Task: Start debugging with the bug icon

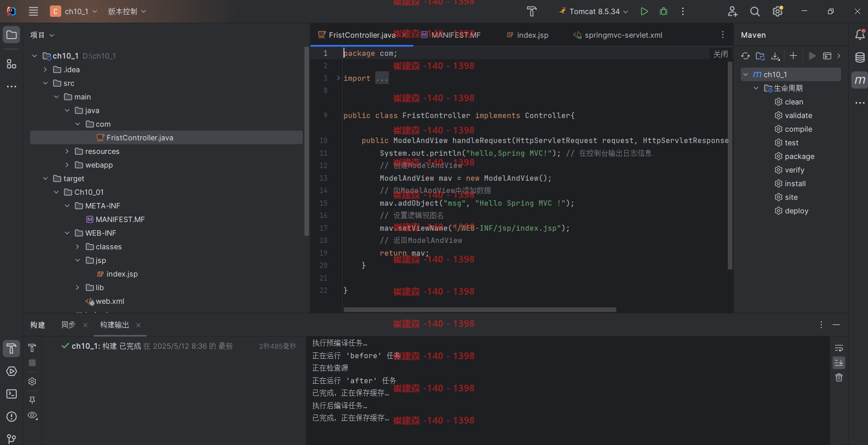Action: tap(663, 11)
